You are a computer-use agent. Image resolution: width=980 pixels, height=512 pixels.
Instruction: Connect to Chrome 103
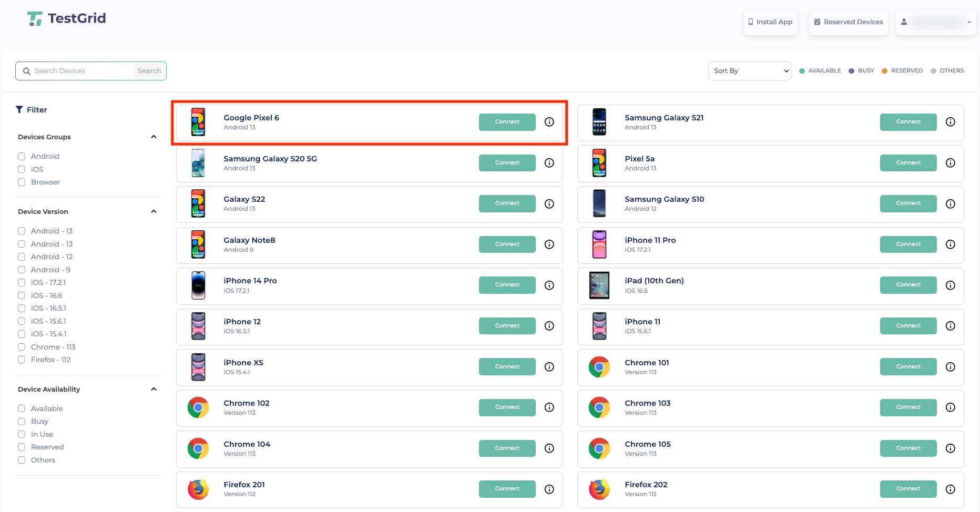click(x=908, y=407)
